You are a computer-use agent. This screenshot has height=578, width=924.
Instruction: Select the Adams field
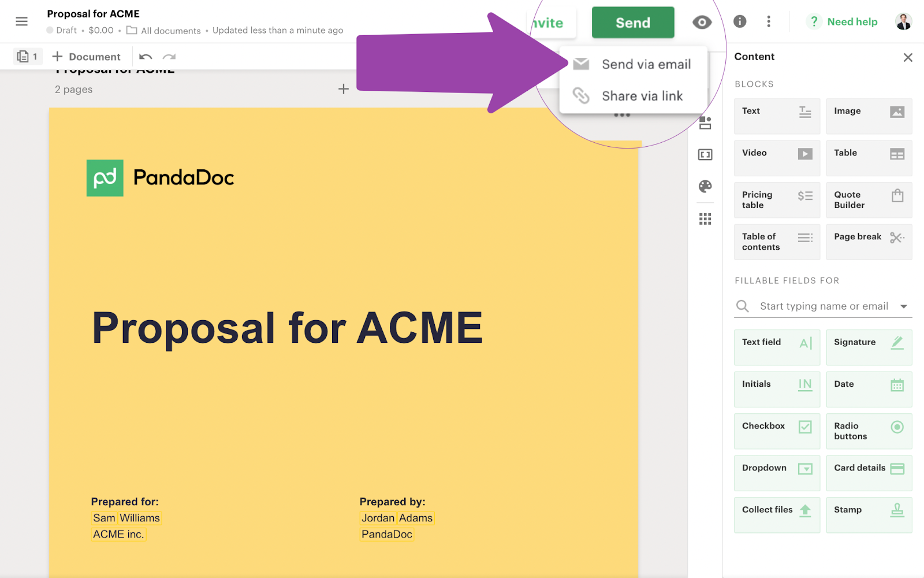coord(416,518)
